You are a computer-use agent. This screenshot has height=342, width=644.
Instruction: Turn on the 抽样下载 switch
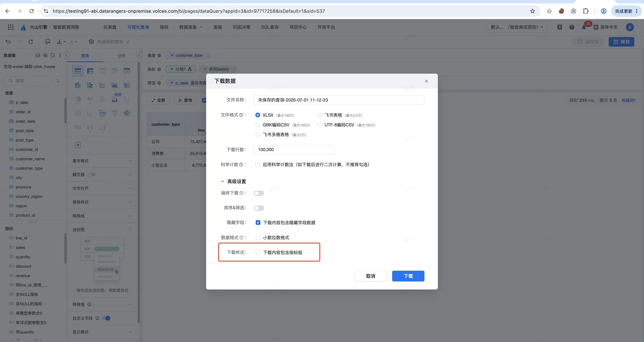259,193
